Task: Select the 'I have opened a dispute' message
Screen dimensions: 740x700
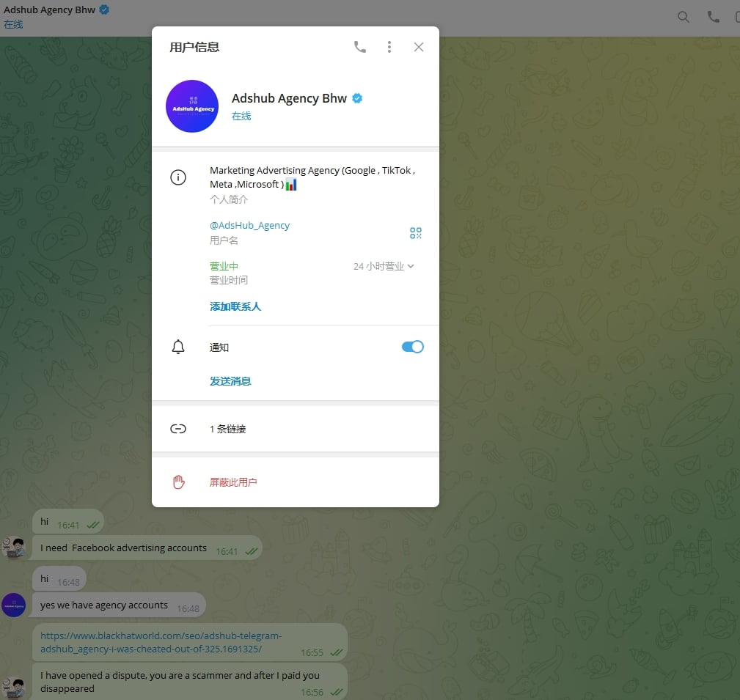Action: click(190, 682)
